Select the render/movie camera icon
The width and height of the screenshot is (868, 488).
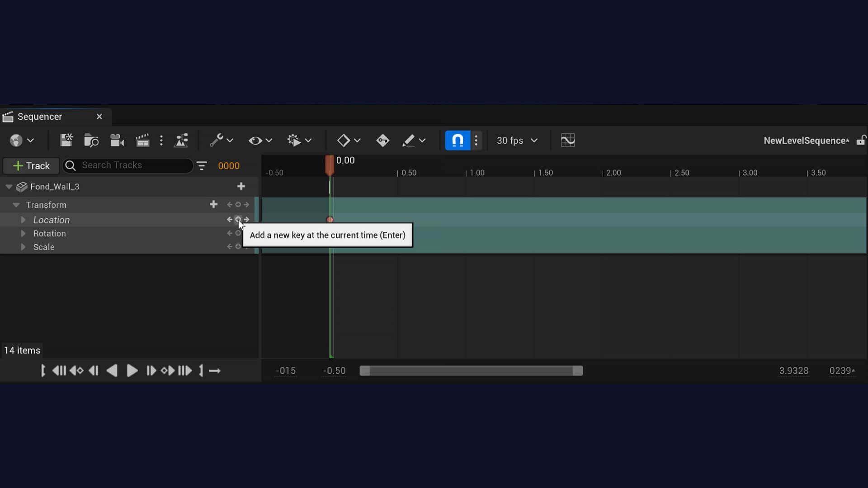(x=117, y=140)
